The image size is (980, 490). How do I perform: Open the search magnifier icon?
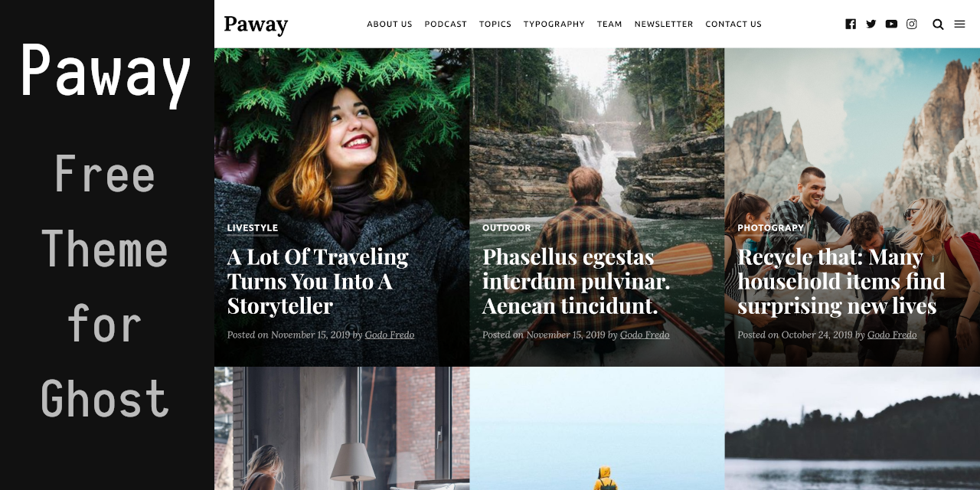(938, 24)
